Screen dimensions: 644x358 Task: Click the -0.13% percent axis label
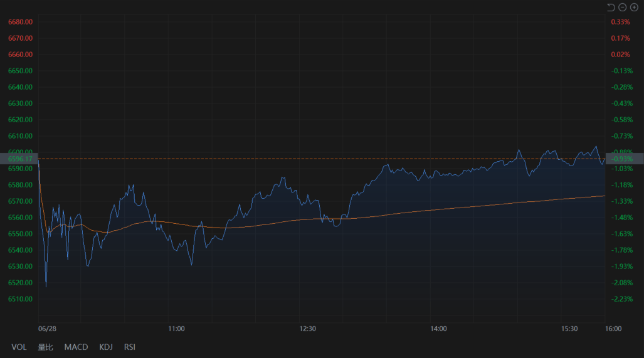(x=622, y=71)
